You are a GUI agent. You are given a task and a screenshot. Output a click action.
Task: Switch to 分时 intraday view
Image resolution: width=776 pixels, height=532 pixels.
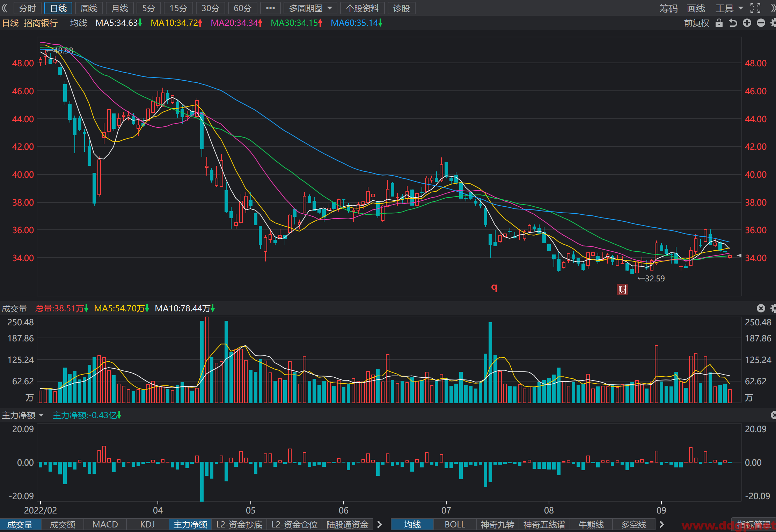point(28,8)
